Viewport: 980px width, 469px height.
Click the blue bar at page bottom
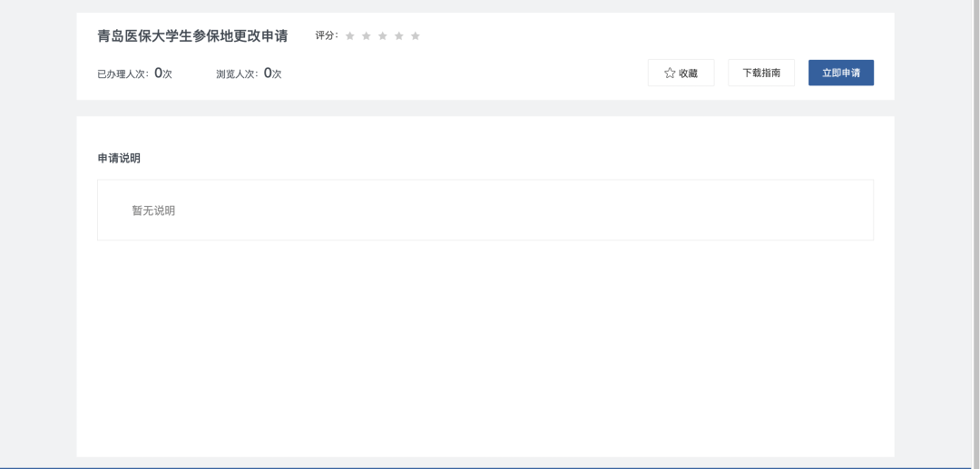(490, 466)
